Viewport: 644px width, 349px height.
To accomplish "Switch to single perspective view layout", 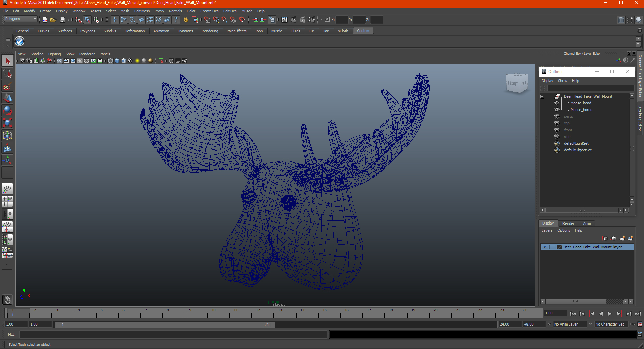I will coord(7,189).
